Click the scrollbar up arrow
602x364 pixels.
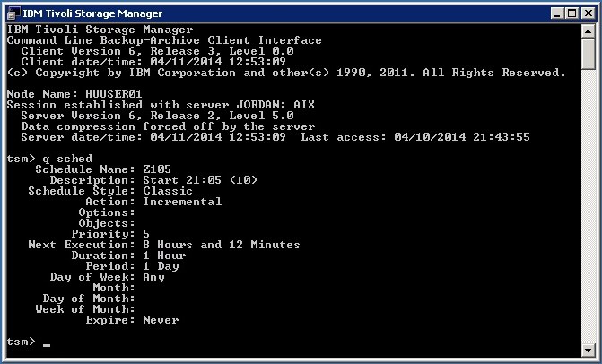[x=588, y=31]
